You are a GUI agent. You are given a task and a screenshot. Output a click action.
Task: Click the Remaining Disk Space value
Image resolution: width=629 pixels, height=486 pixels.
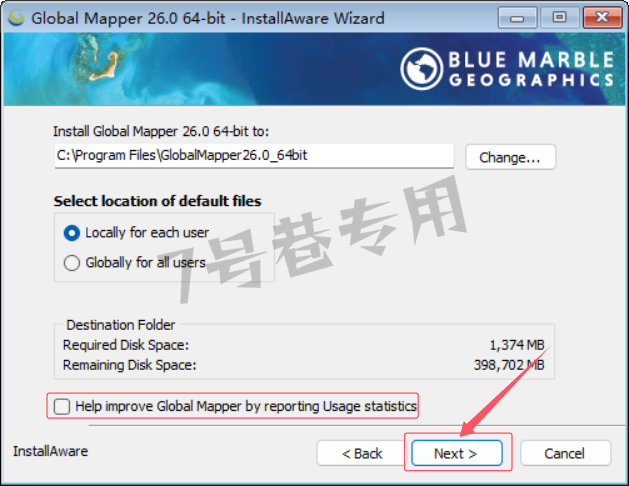pos(509,365)
